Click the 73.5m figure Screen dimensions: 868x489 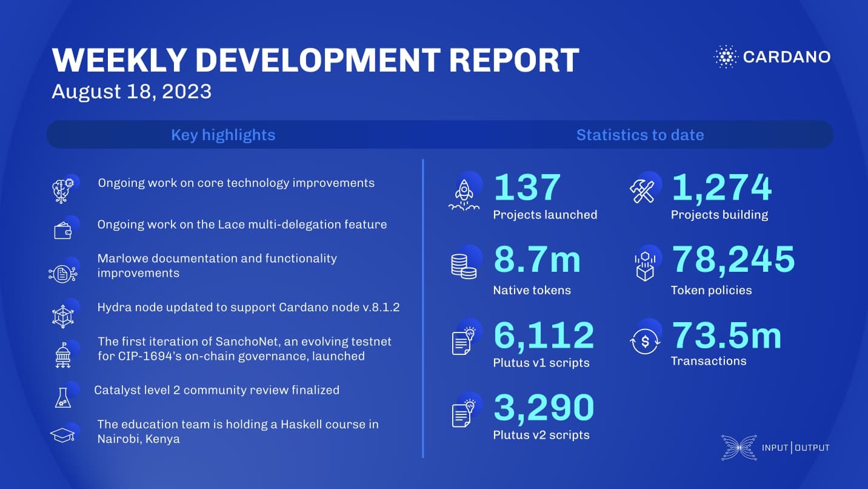click(x=727, y=336)
